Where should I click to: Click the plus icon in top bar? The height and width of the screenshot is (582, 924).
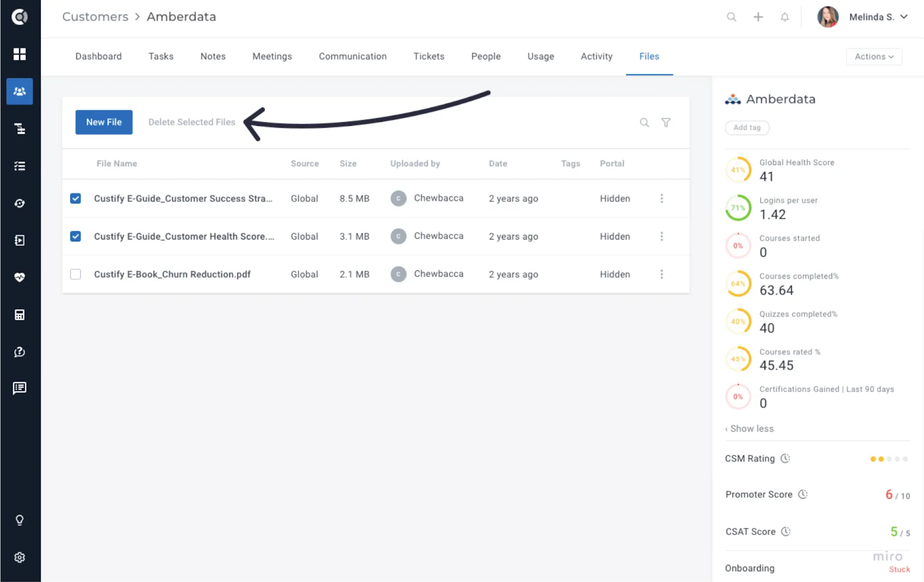click(x=758, y=17)
